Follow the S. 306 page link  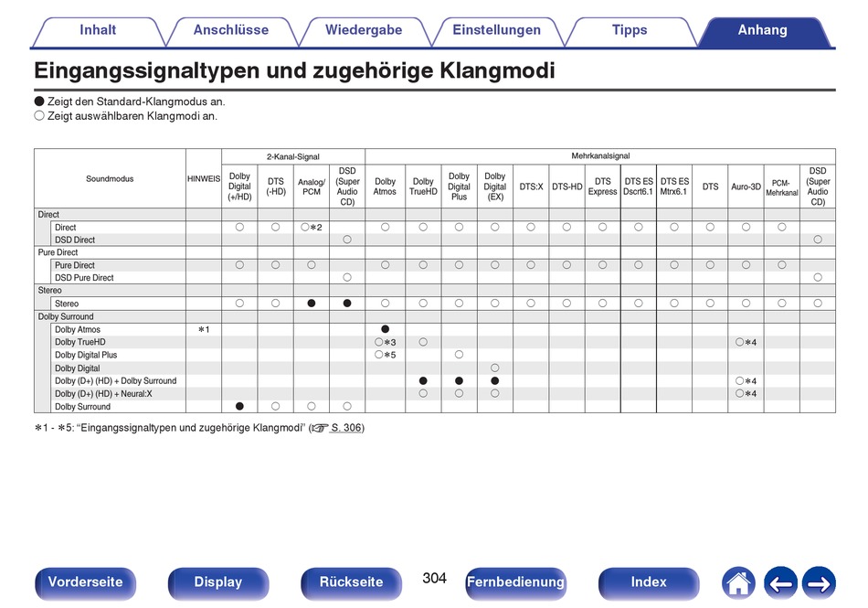coord(346,428)
